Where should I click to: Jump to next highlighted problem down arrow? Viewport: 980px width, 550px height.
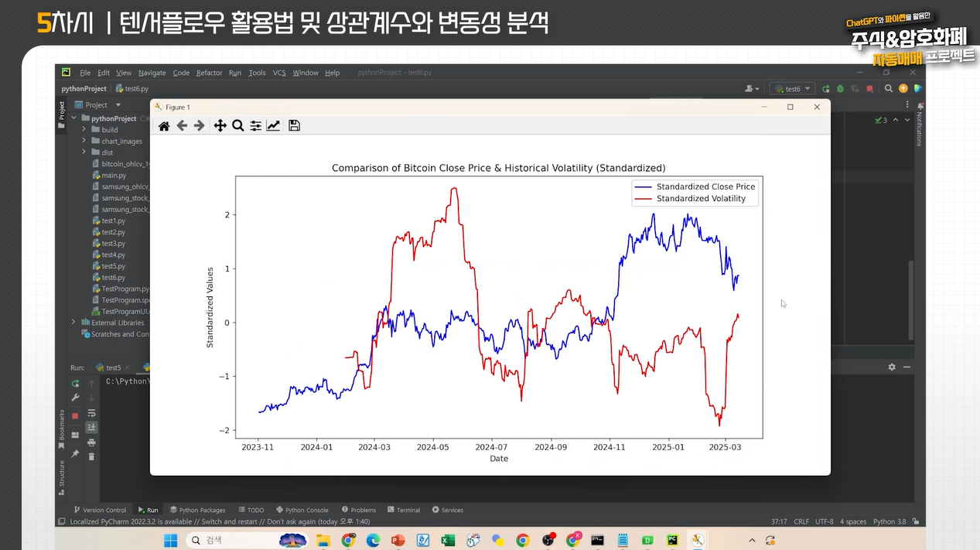pos(907,120)
